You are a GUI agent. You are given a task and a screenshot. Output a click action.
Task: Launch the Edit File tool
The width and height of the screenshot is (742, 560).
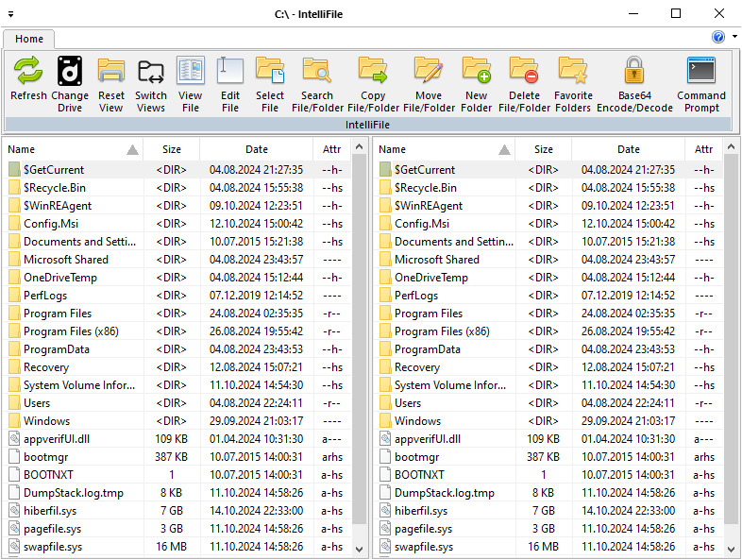click(230, 84)
